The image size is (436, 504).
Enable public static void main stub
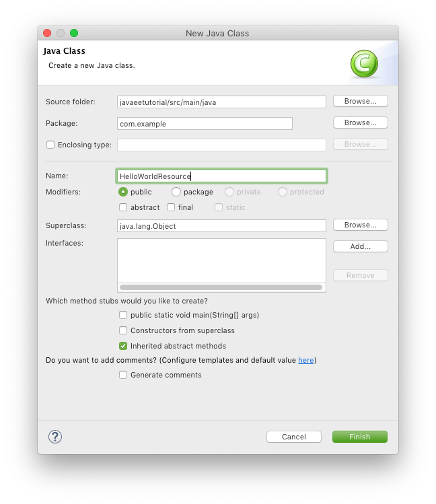123,315
